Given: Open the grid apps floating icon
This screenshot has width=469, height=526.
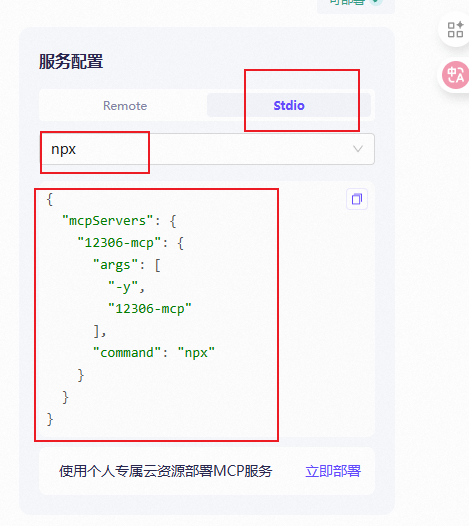Looking at the screenshot, I should [x=455, y=30].
